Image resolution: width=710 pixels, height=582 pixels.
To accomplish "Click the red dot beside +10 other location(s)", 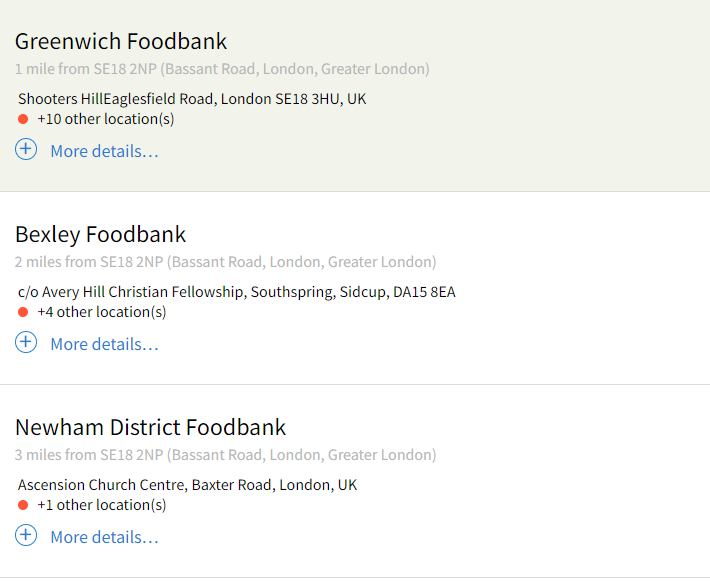I will coord(23,119).
